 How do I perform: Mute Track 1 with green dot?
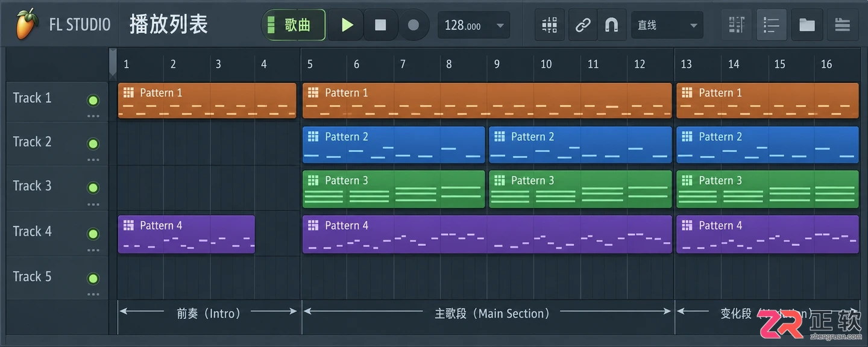point(93,100)
